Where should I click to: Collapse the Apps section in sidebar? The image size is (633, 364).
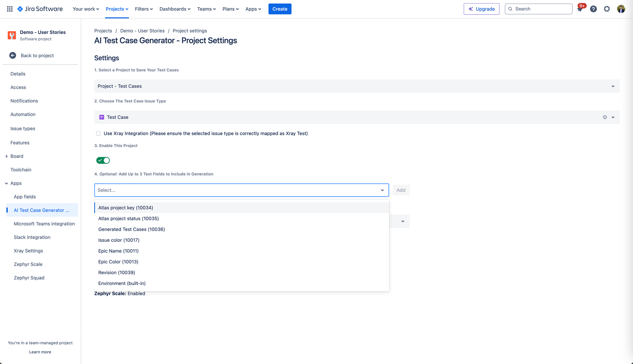coord(6,183)
